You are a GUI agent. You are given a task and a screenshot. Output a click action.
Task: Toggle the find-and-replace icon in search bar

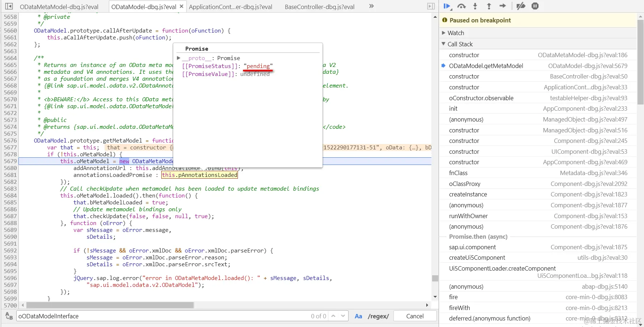click(9, 316)
